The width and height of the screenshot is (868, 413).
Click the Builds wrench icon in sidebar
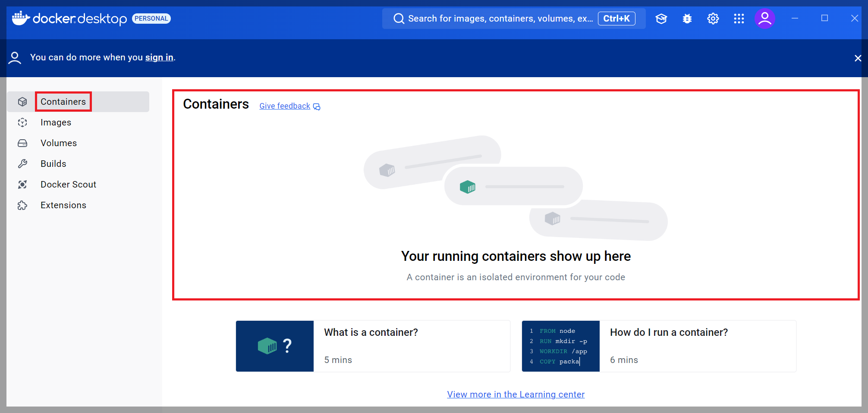[x=22, y=164]
